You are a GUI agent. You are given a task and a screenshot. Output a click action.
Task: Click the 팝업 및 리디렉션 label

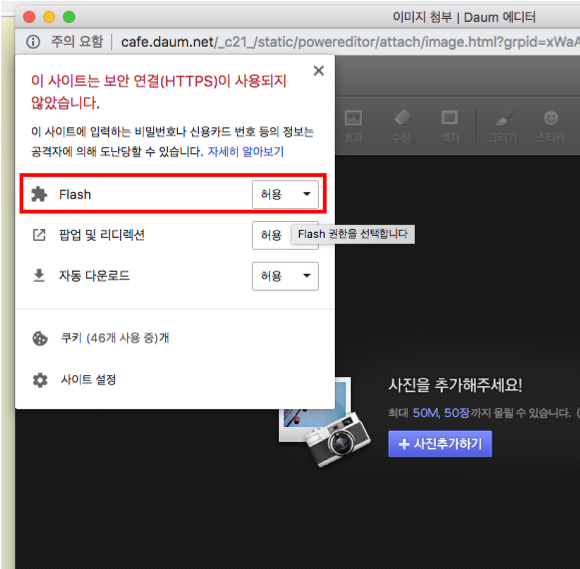coord(102,235)
